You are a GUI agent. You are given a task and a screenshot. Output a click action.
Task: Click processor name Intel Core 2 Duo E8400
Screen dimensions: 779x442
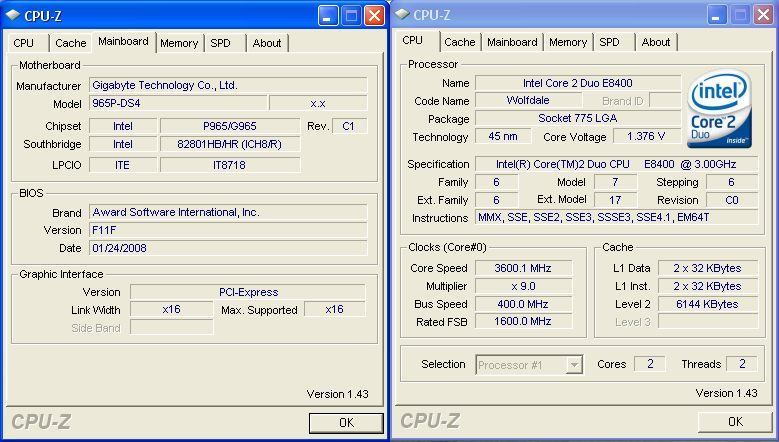click(x=578, y=83)
